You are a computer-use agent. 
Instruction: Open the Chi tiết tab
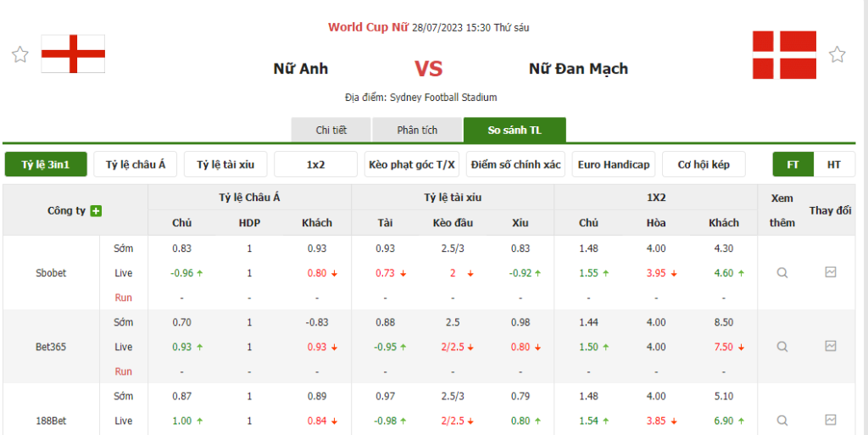click(331, 130)
